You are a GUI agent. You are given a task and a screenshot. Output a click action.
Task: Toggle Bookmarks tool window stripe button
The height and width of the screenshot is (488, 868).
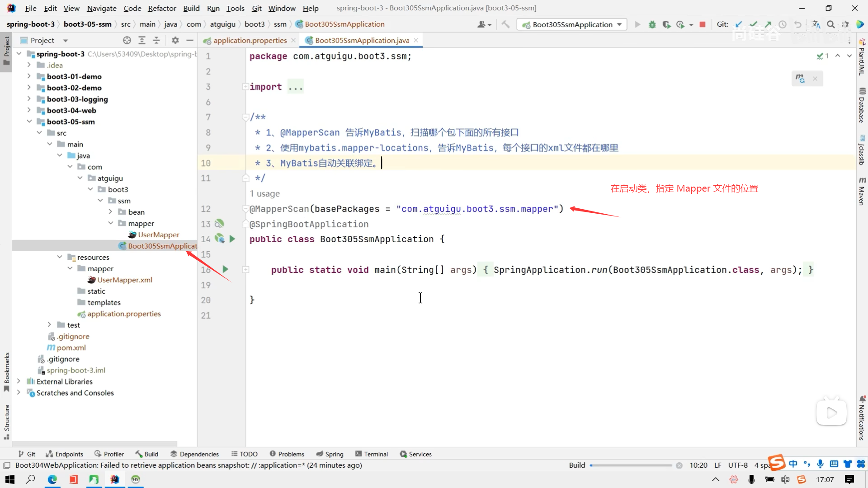coord(6,371)
